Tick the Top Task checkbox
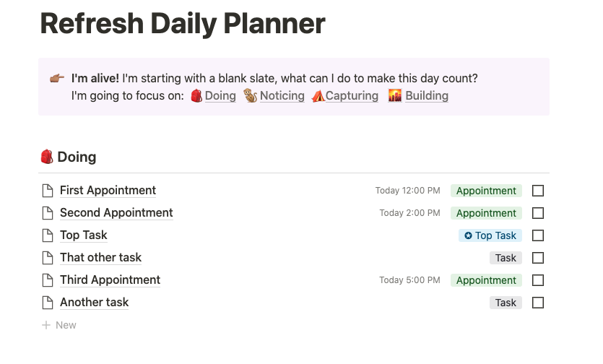This screenshot has height=364, width=603. (x=538, y=235)
